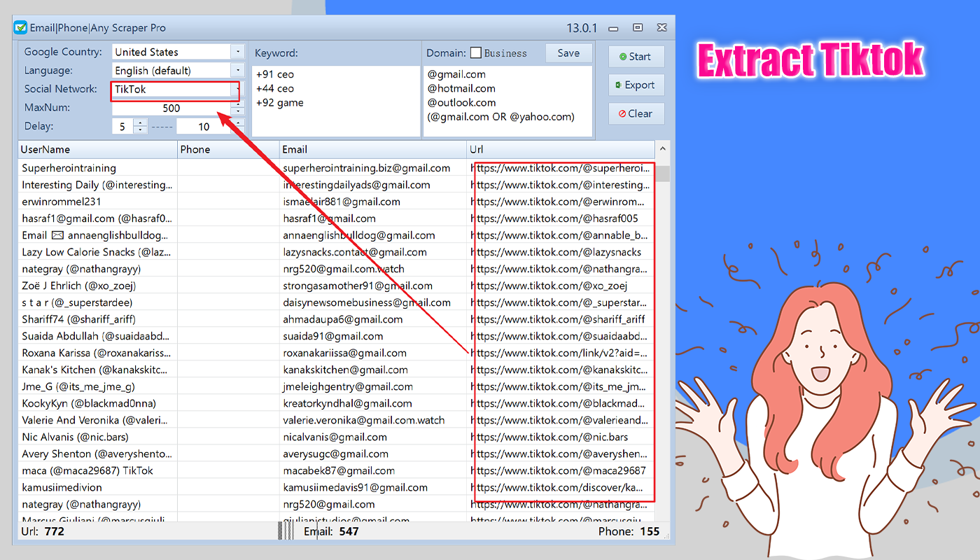Viewport: 980px width, 560px height.
Task: Click the URL ending in '@xo_zoej'
Action: 549,286
